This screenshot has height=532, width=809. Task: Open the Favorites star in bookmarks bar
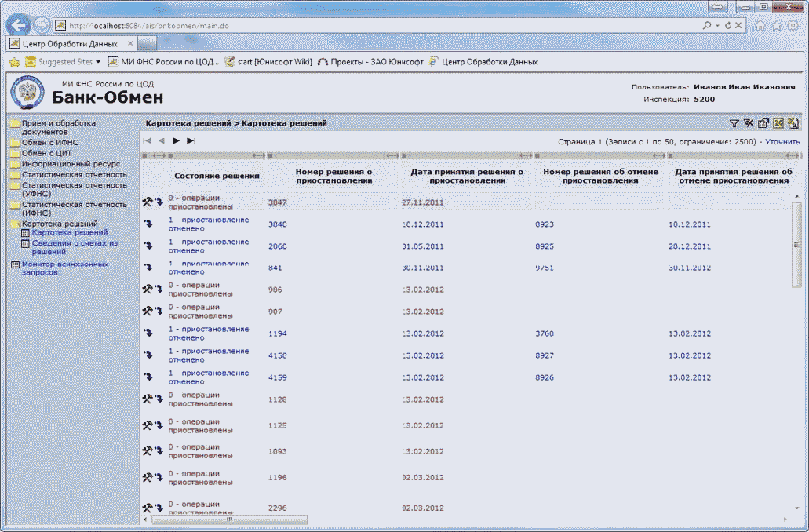coord(14,62)
